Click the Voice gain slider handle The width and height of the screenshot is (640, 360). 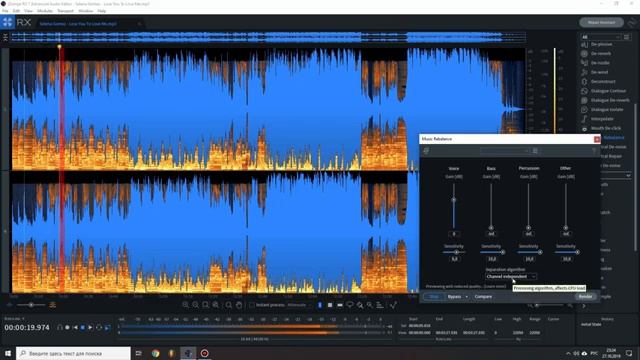click(453, 200)
